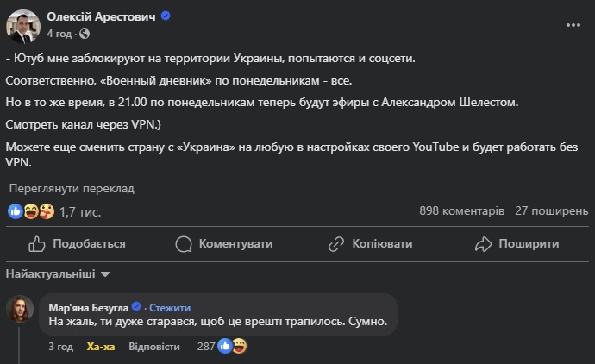This screenshot has width=595, height=364.
Task: Click the blue verified badge next to Олексій Арестович
Action: coord(166,16)
